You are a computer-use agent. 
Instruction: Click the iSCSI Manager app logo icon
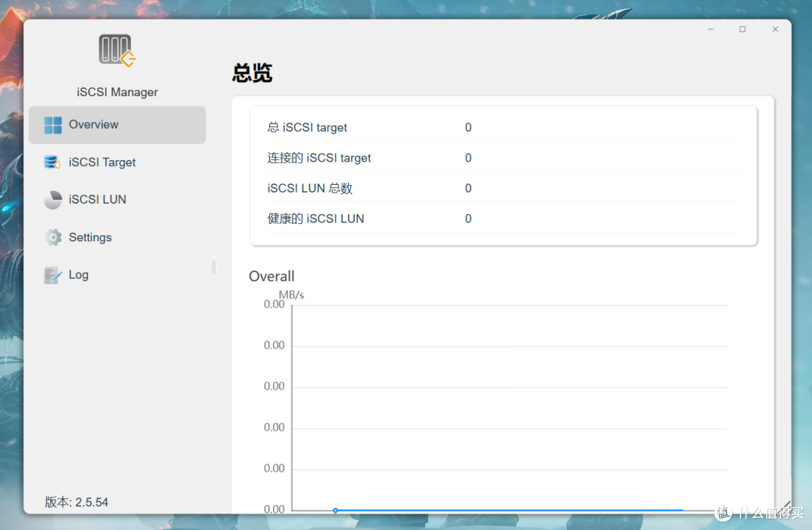coord(117,50)
